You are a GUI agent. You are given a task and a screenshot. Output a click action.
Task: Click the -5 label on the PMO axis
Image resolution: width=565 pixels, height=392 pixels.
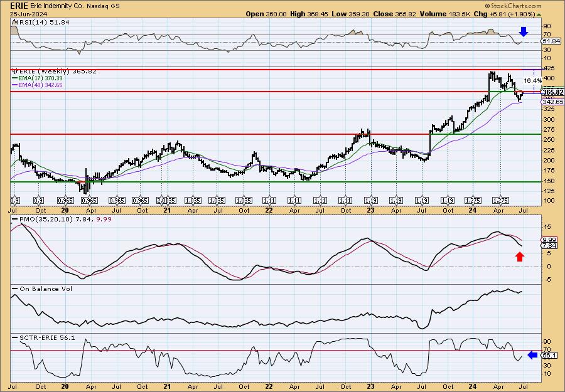(x=547, y=279)
